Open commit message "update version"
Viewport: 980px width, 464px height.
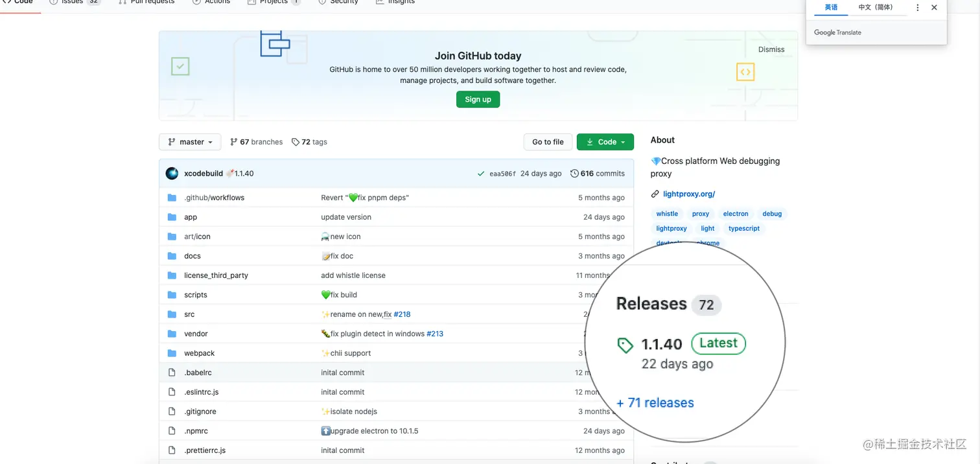coord(346,217)
